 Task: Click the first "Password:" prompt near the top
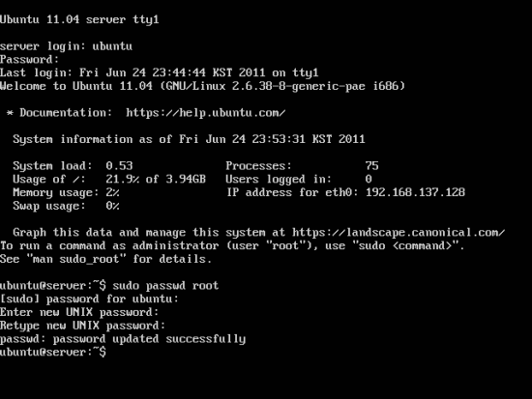[x=30, y=60]
